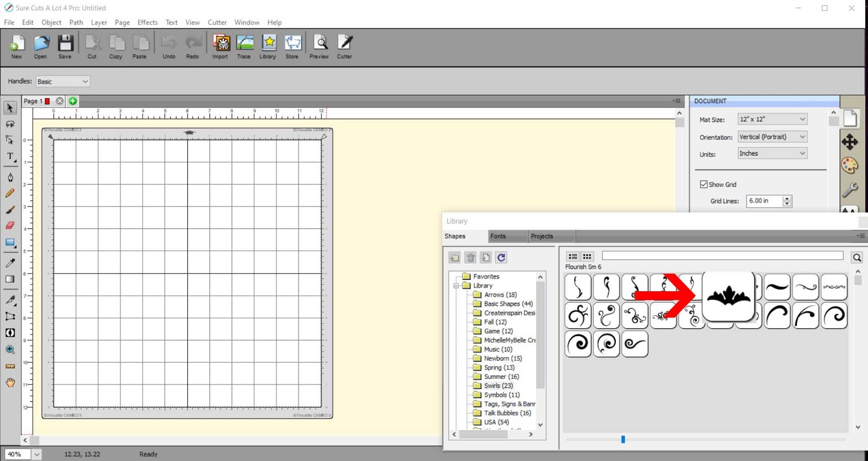This screenshot has width=868, height=461.
Task: Click the library search input field
Action: pos(723,255)
